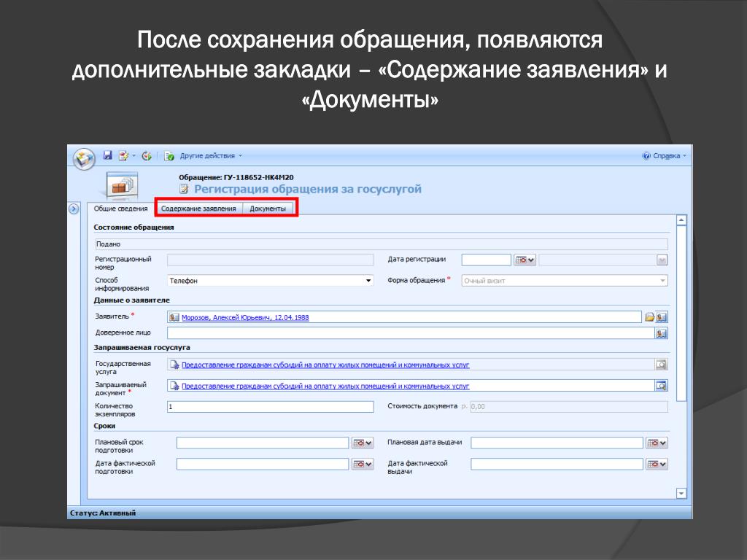Click the Запрашиваемая госуслуга section heading

[142, 348]
